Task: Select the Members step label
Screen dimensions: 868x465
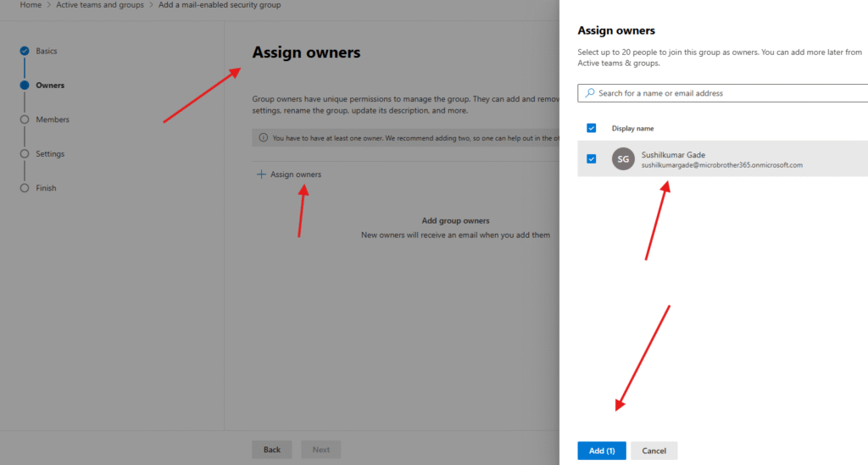Action: (x=53, y=119)
